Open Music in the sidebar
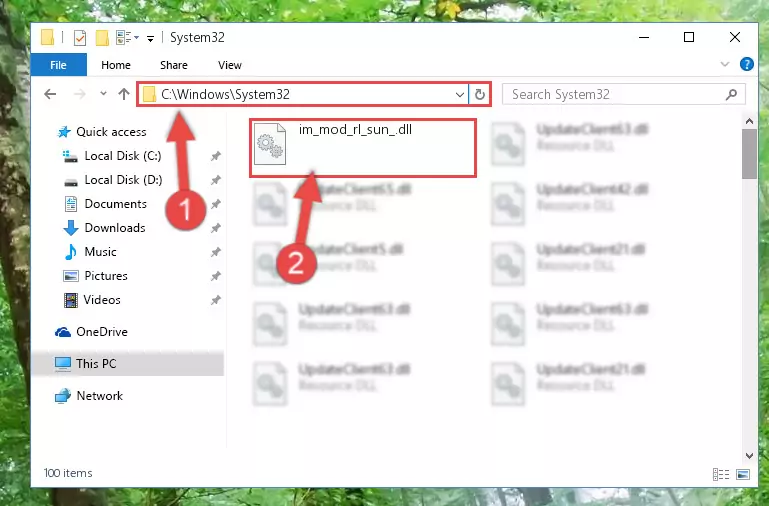Viewport: 769px width, 506px height. 100,252
